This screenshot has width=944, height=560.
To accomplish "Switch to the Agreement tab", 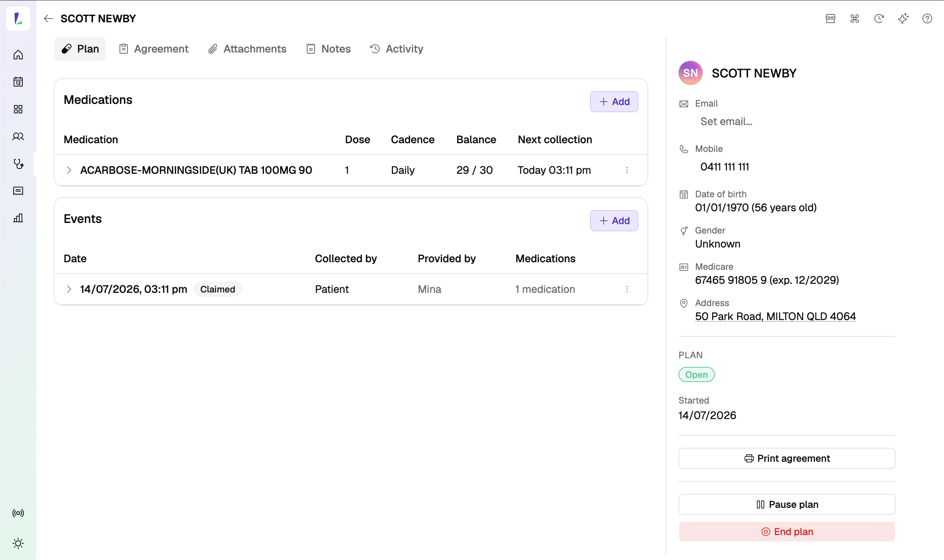I will 154,49.
